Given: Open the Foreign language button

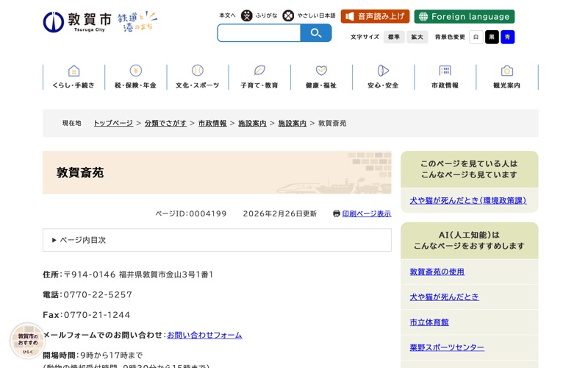Looking at the screenshot, I should tap(465, 16).
